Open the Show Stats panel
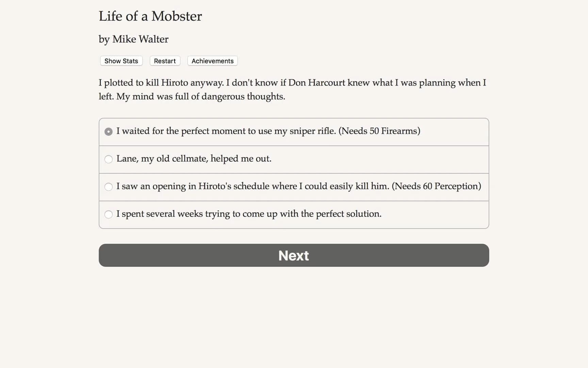 121,61
